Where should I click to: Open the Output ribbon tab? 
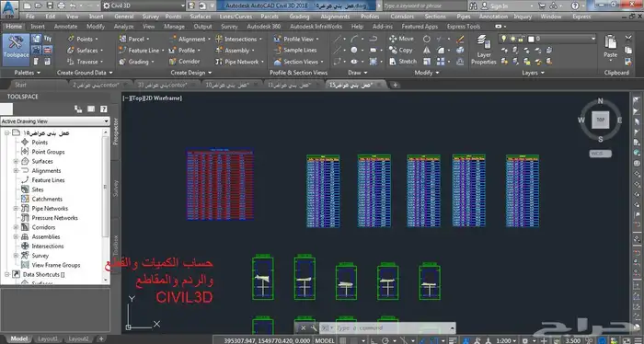[x=203, y=27]
